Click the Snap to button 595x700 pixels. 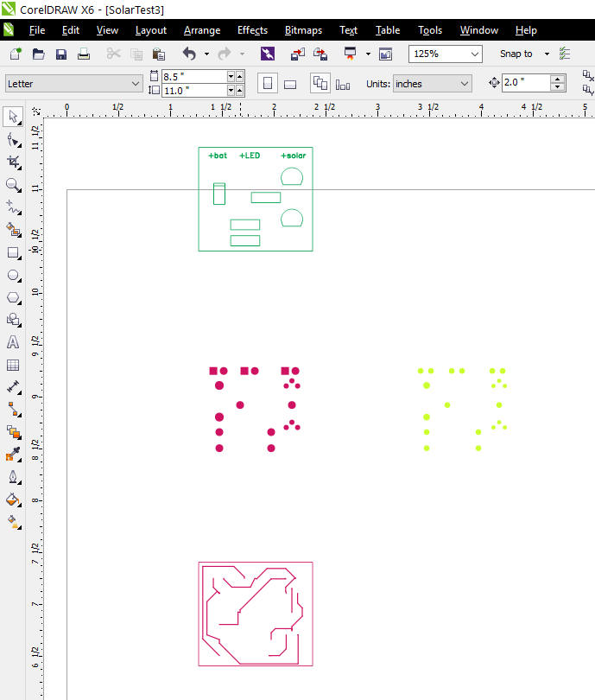516,54
